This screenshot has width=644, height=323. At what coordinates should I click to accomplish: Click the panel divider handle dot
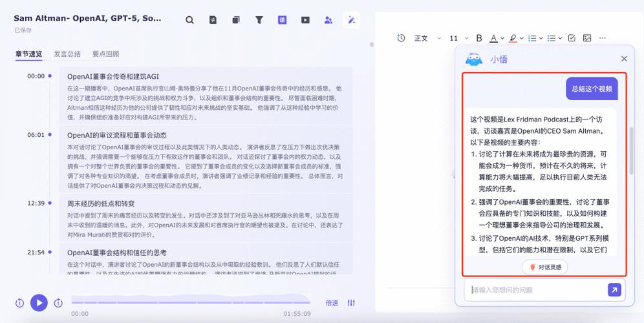tap(372, 45)
